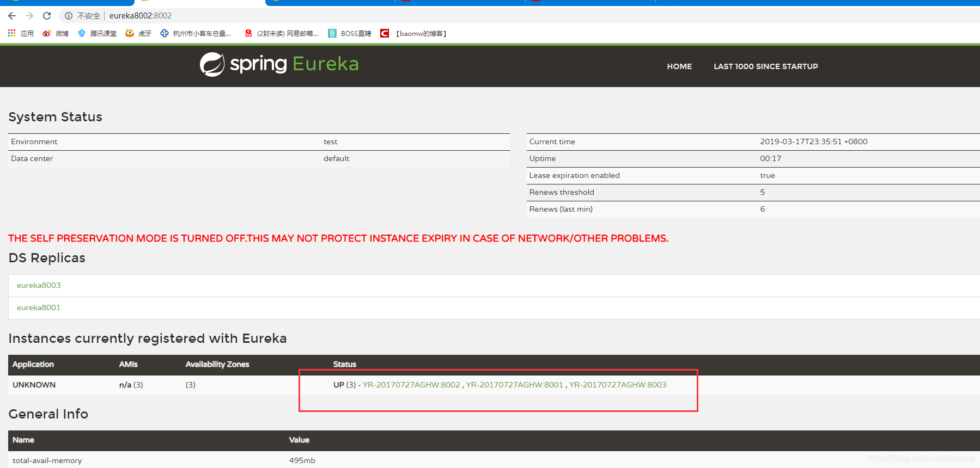Select the Renews threshold label
Screen dimensions: 980x468
click(x=562, y=192)
